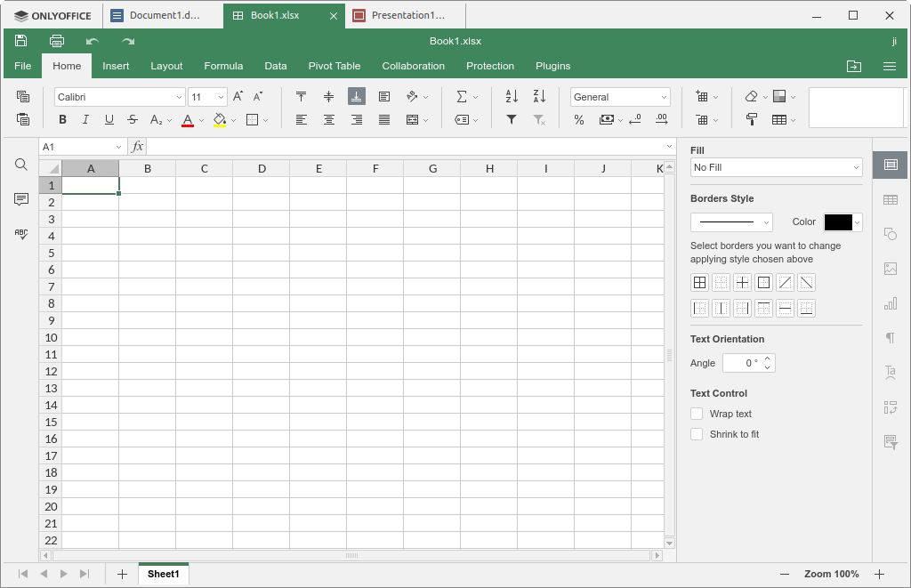The height and width of the screenshot is (588, 911).
Task: Apply italic text formatting
Action: [85, 120]
